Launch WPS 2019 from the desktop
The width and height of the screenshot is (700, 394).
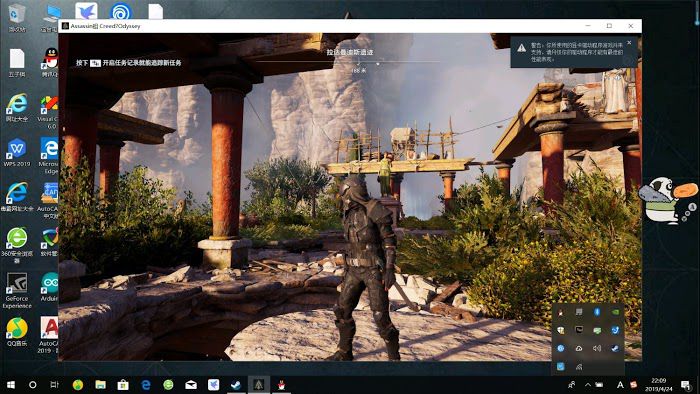(x=17, y=152)
